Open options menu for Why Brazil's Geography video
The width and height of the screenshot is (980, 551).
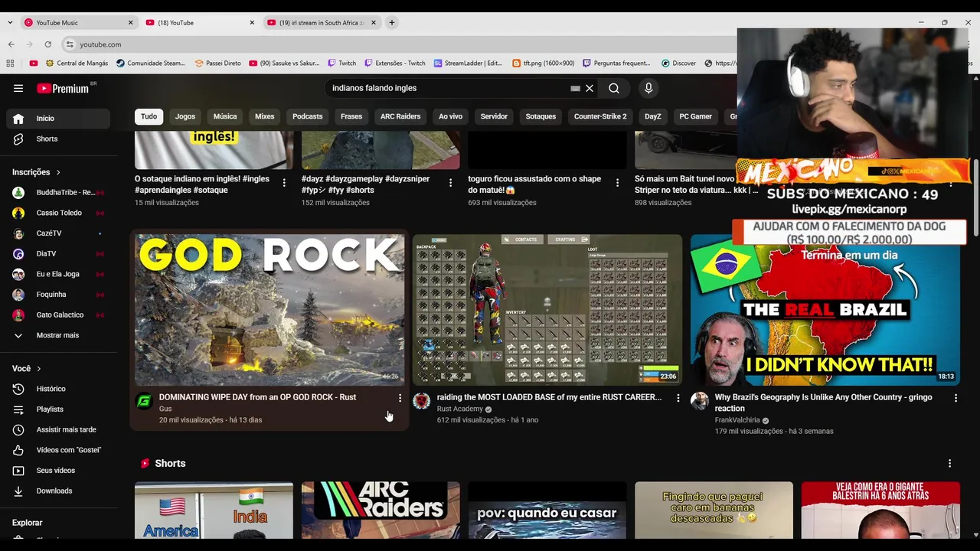point(955,398)
